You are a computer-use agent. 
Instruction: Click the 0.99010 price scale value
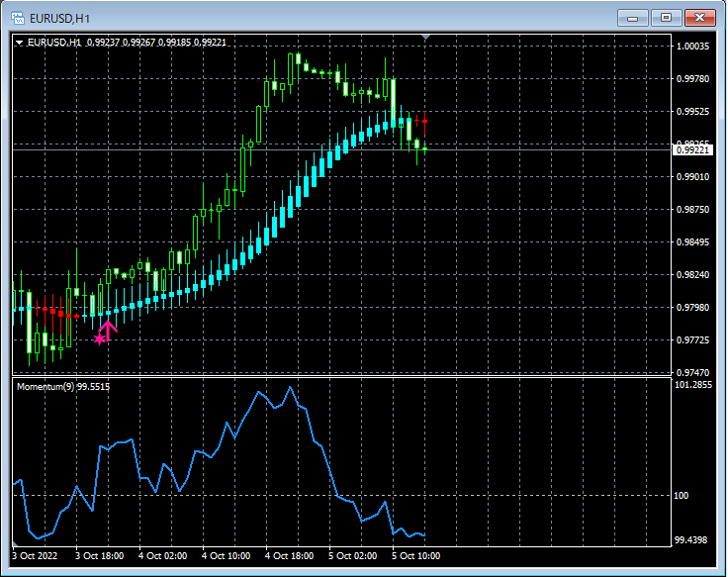click(x=692, y=176)
